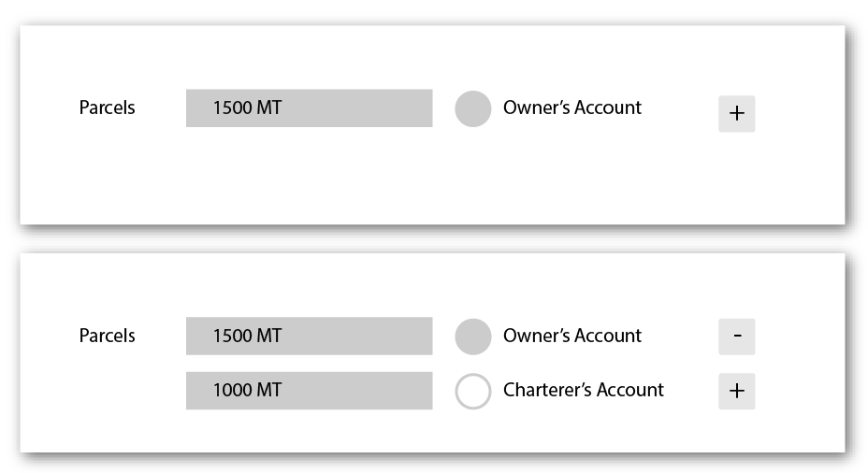Click the plus button beside Charterer's Account

tap(736, 391)
